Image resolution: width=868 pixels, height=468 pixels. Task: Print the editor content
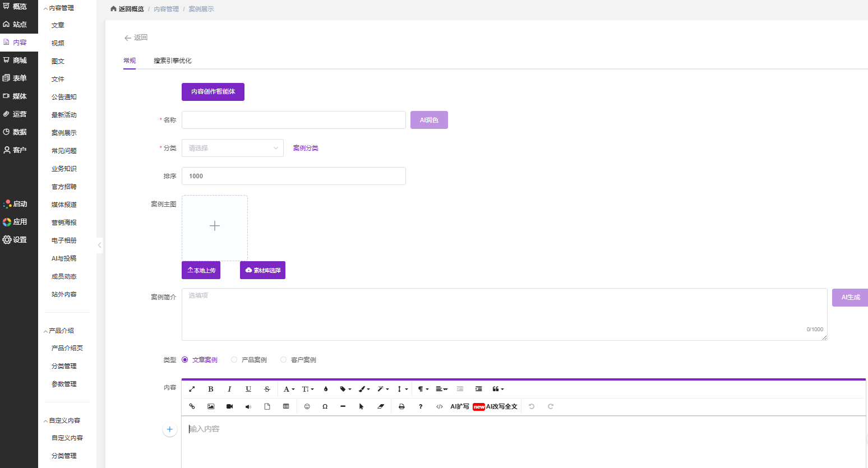pos(401,406)
